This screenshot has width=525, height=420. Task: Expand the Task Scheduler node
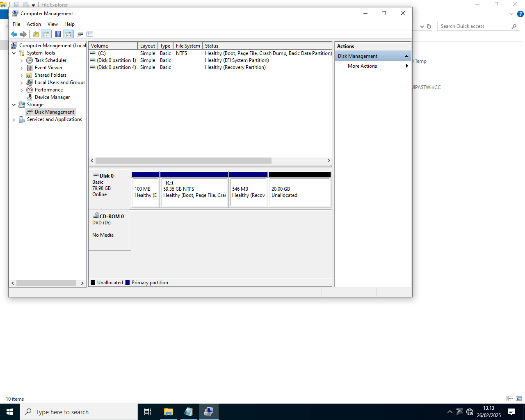click(x=22, y=60)
